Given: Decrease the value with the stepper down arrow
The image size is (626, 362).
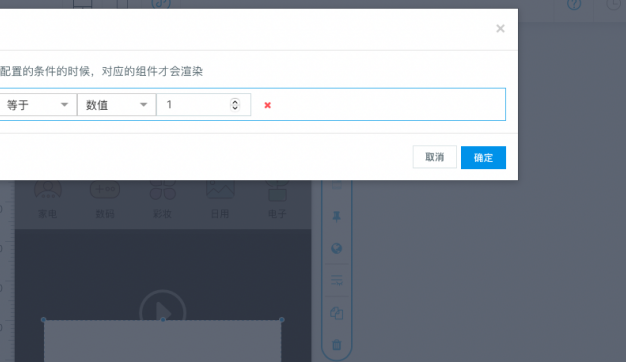Looking at the screenshot, I should [x=235, y=108].
